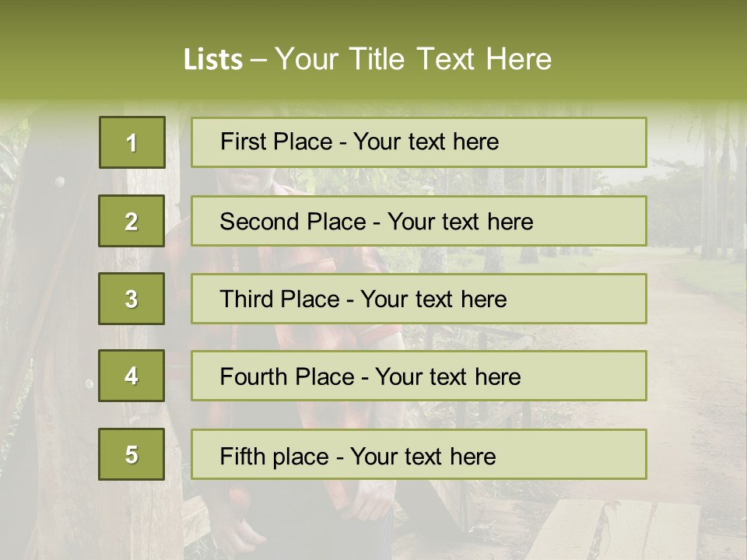
Task: Select the number 5 box
Action: click(x=132, y=454)
